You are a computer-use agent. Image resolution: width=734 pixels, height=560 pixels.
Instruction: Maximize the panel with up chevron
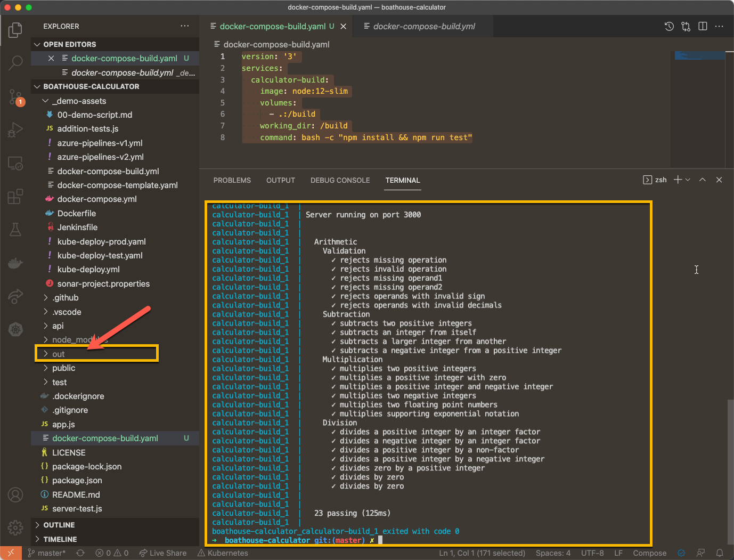point(703,180)
